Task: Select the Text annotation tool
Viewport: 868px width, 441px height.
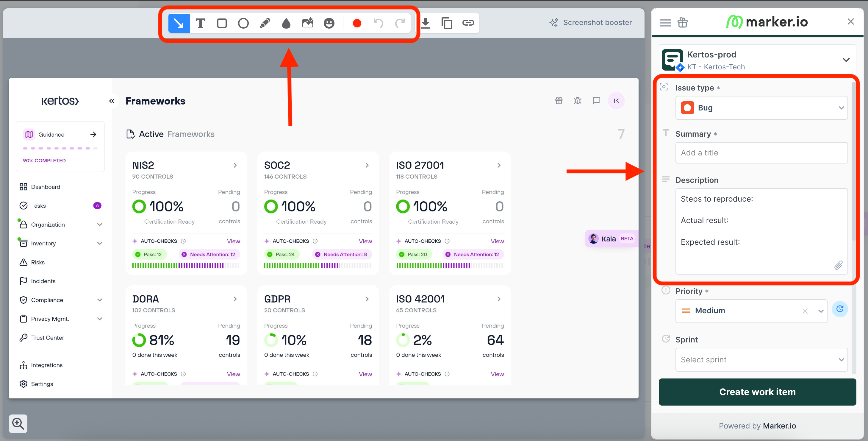Action: coord(201,23)
